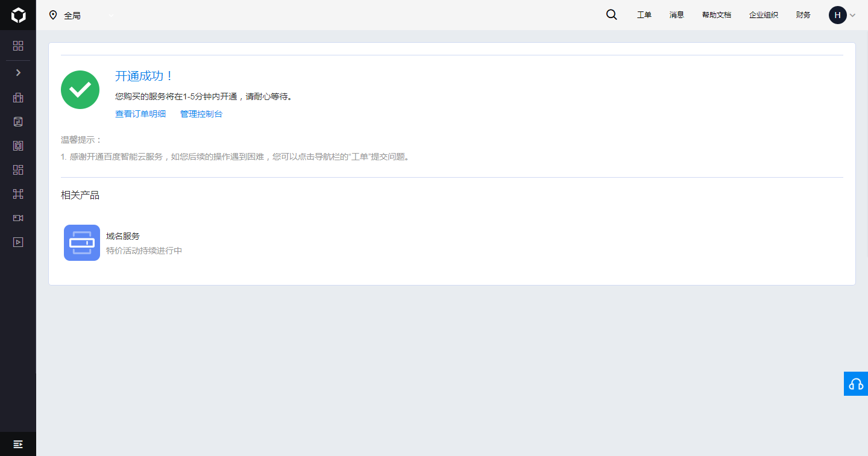Click the 相关产品 section heading
This screenshot has height=456, width=868.
click(80, 195)
